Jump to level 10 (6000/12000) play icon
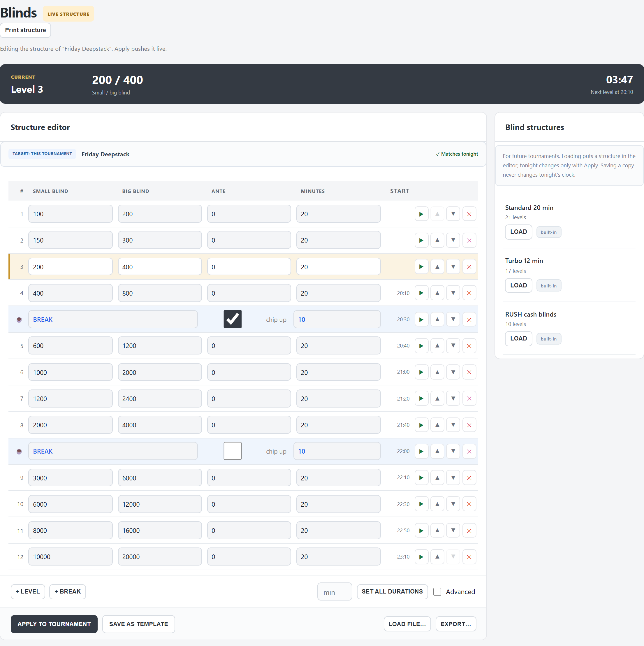 pyautogui.click(x=421, y=504)
